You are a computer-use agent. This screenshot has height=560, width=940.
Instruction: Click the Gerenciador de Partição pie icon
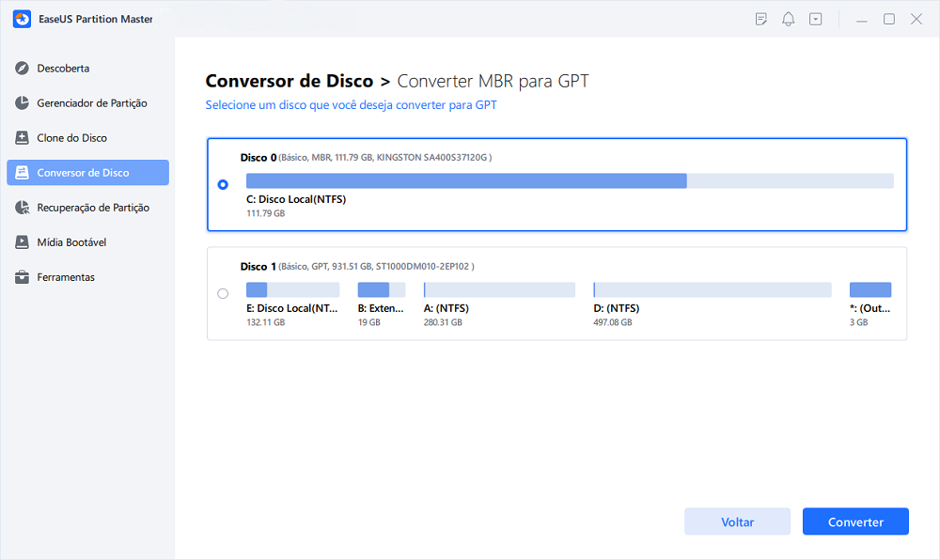(23, 103)
